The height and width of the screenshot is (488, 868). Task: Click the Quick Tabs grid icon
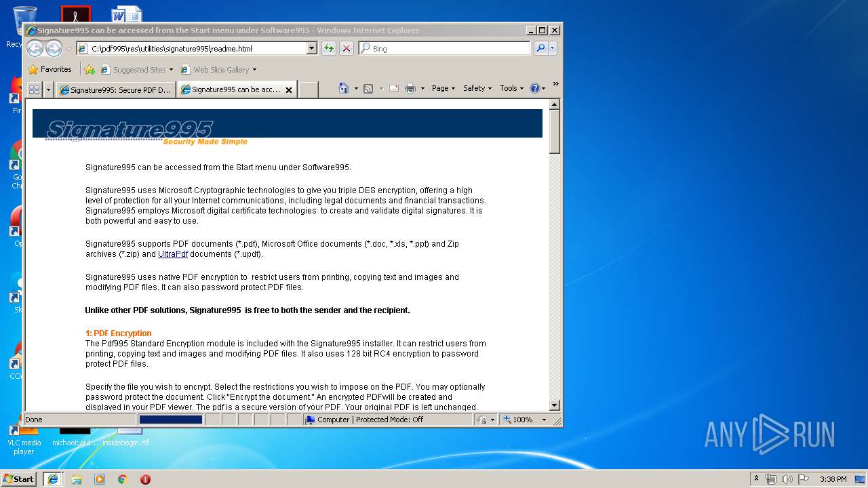click(35, 89)
